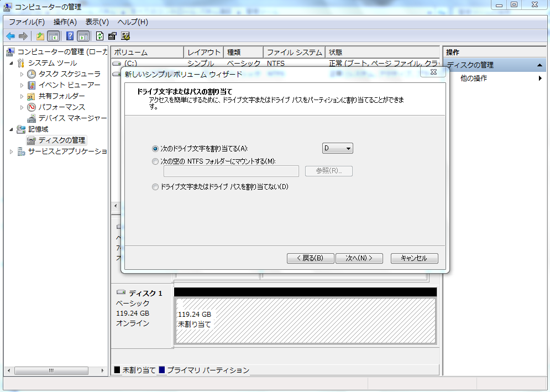The width and height of the screenshot is (550, 392).
Task: Click the blue Back arrow in toolbar
Action: pyautogui.click(x=11, y=36)
